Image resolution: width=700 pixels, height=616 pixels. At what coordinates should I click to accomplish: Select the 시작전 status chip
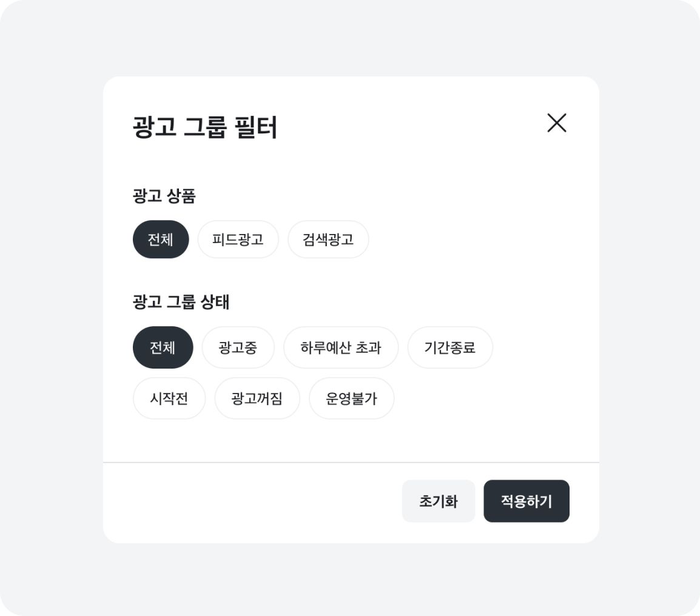[169, 398]
